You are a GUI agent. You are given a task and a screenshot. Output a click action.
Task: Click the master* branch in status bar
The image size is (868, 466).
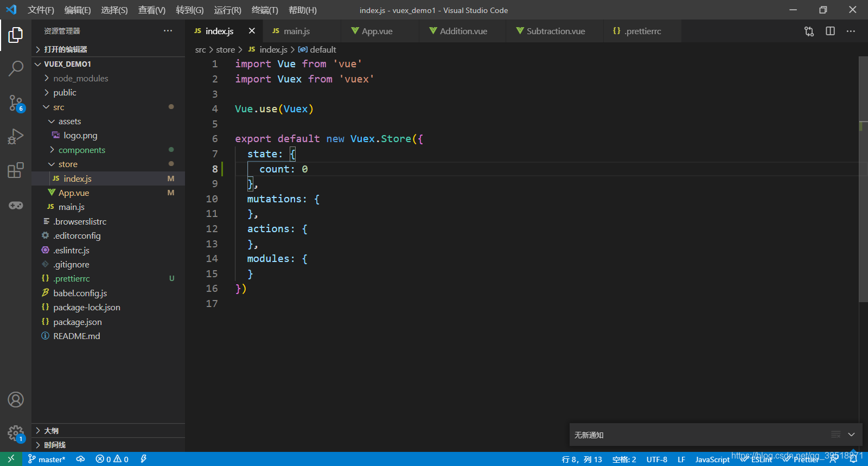click(x=47, y=459)
